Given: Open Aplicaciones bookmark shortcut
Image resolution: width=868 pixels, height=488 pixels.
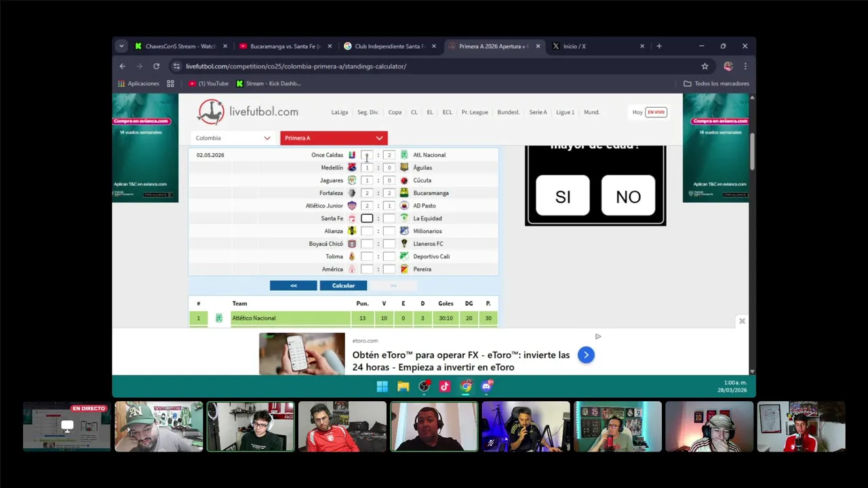Looking at the screenshot, I should coord(138,83).
